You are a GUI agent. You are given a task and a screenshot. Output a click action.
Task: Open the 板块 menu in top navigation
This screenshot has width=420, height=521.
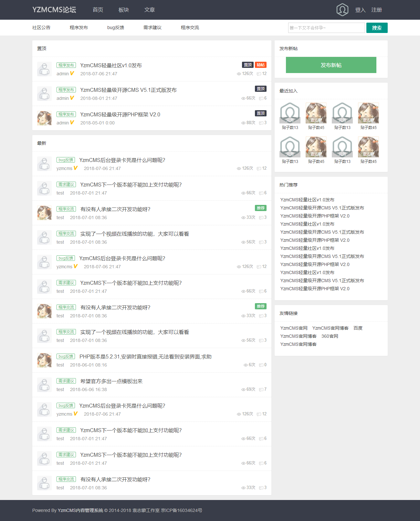pyautogui.click(x=123, y=10)
